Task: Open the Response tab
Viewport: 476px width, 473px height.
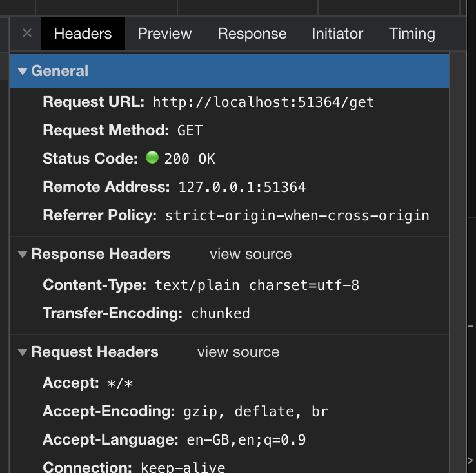Action: click(252, 34)
